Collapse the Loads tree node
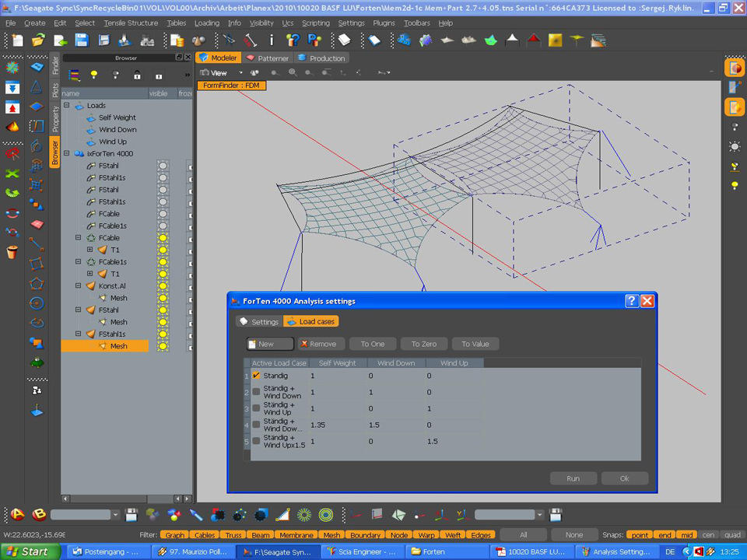747x560 pixels. pyautogui.click(x=67, y=106)
